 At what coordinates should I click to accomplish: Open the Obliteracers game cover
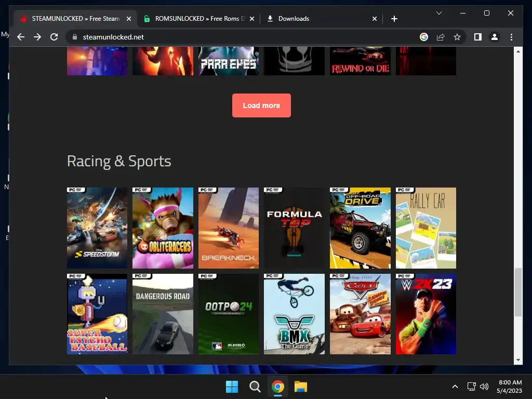coord(163,228)
